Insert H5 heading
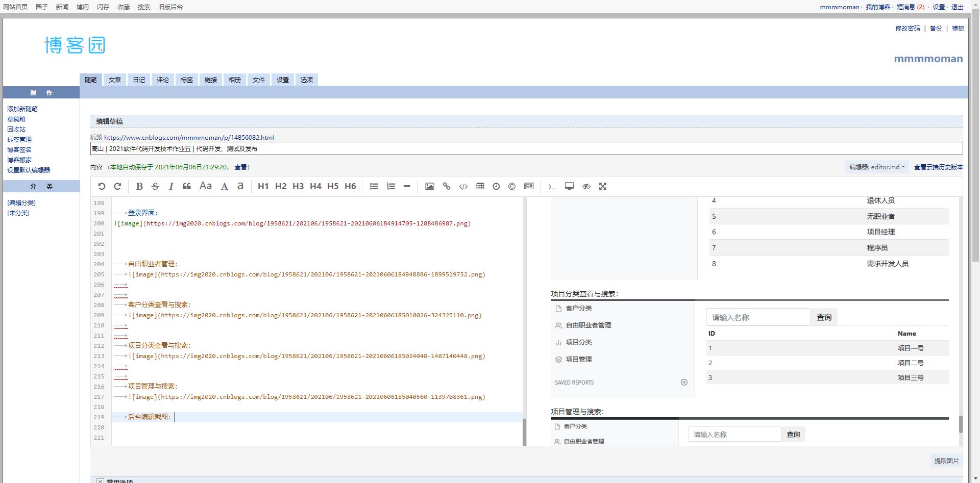This screenshot has height=483, width=980. click(333, 187)
